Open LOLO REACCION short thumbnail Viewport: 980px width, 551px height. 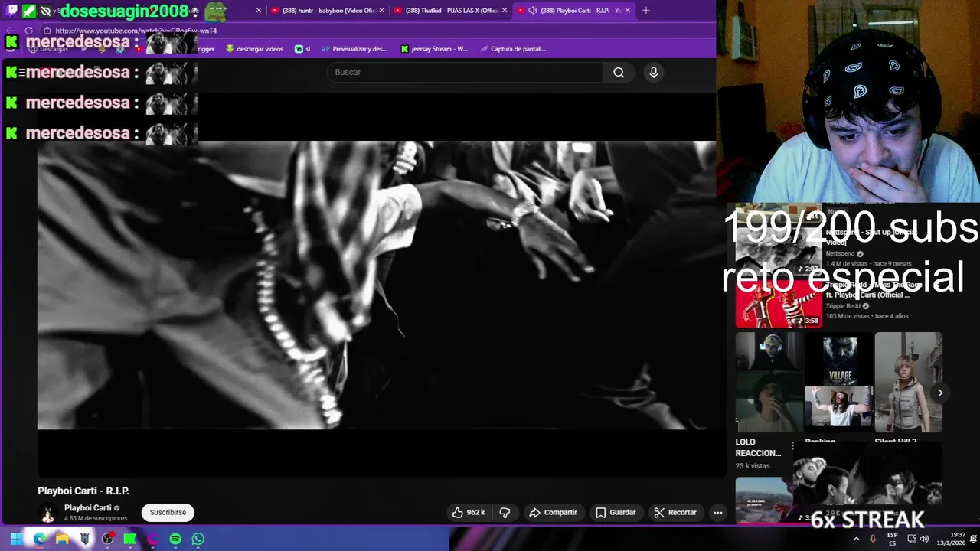(769, 382)
